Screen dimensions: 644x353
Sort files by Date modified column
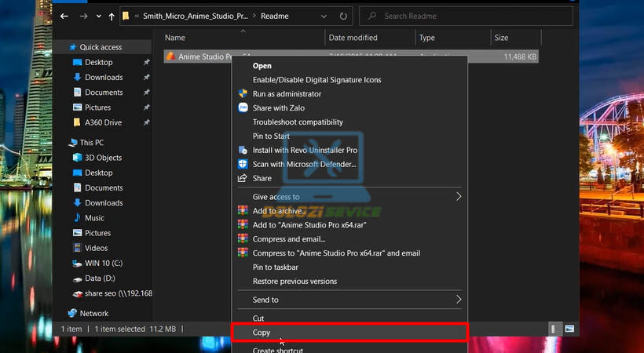pyautogui.click(x=352, y=38)
